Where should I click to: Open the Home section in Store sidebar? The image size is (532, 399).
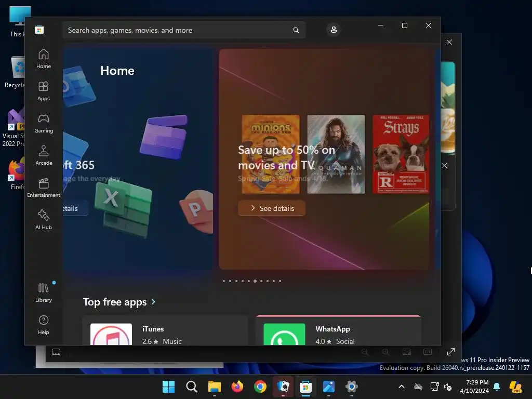44,59
